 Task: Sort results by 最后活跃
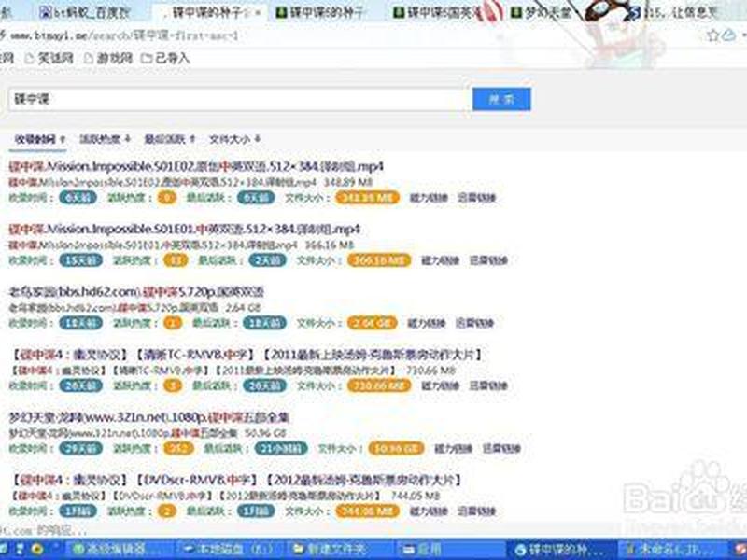point(170,139)
